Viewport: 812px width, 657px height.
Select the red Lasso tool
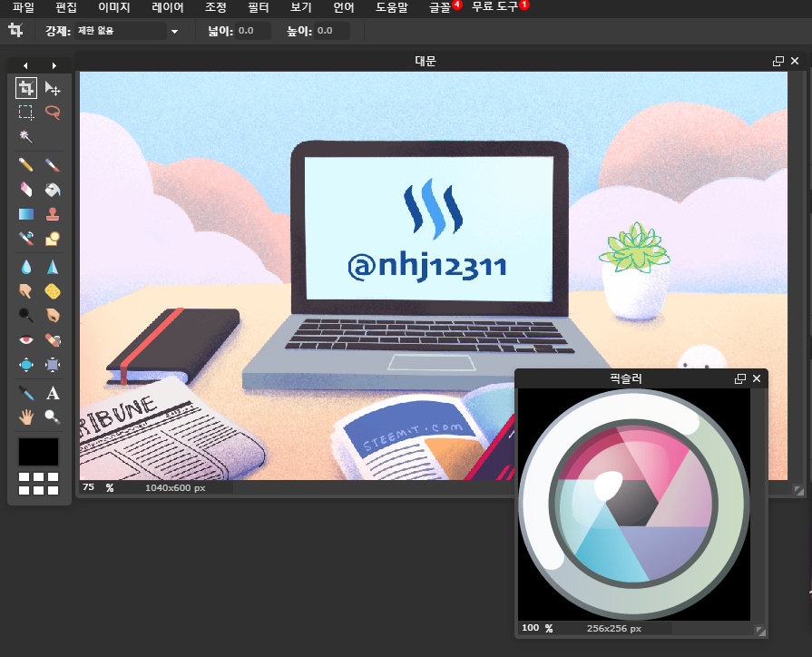(x=53, y=113)
